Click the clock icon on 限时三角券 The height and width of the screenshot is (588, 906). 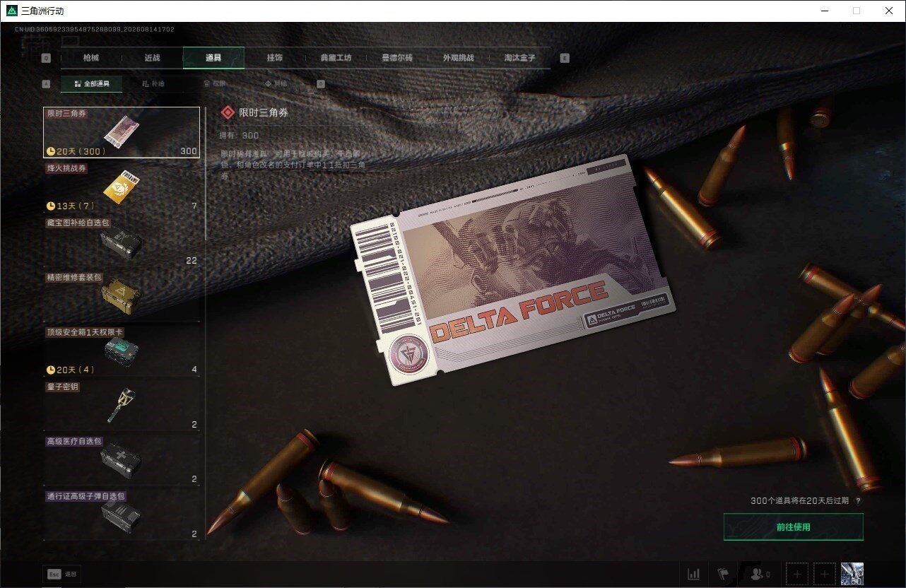coord(51,151)
